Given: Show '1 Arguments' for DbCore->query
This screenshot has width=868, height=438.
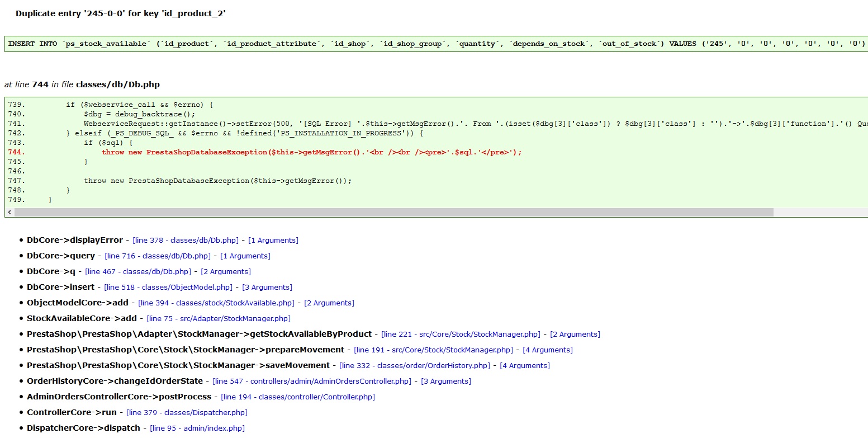Looking at the screenshot, I should point(245,256).
